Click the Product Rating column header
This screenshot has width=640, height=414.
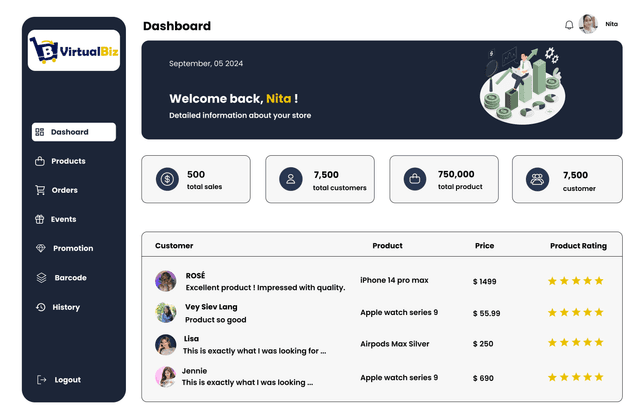(x=578, y=246)
